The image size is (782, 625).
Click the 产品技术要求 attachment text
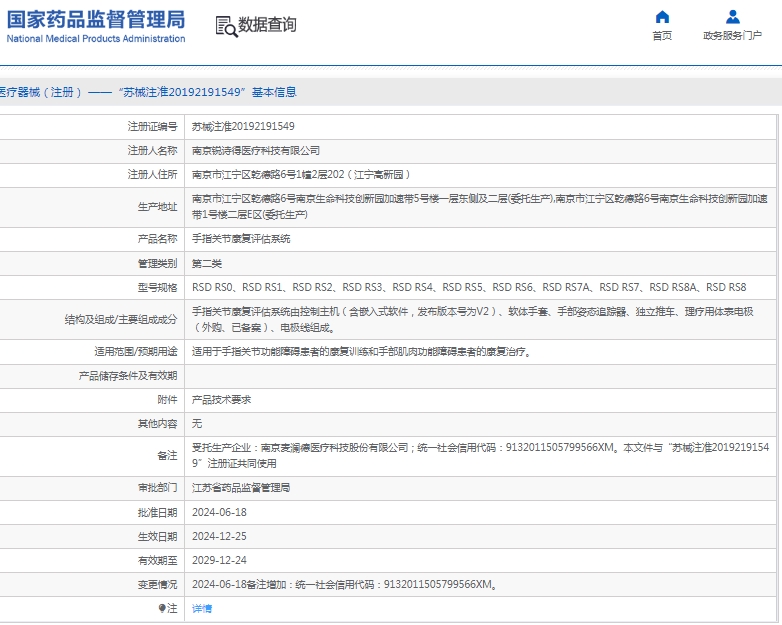[221, 400]
